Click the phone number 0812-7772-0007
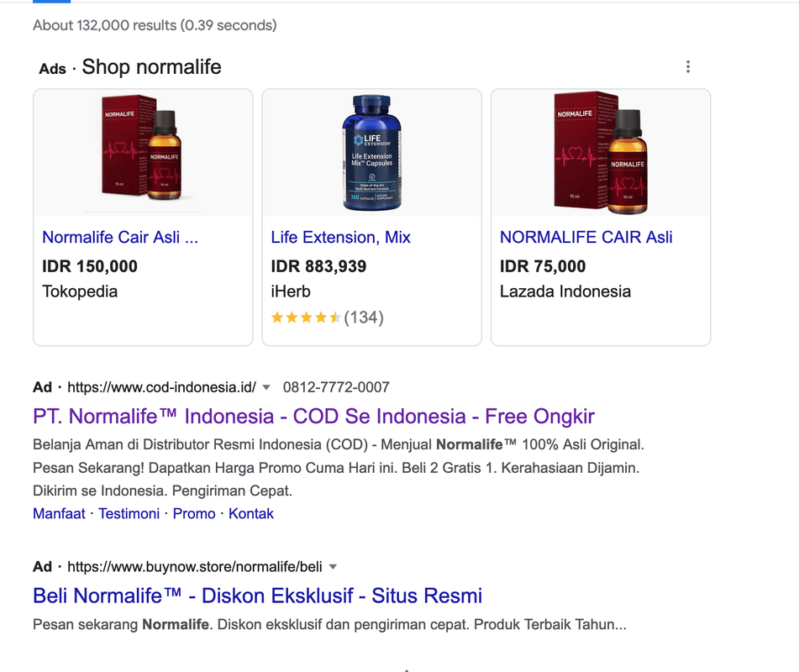The width and height of the screenshot is (799, 672). pyautogui.click(x=336, y=387)
